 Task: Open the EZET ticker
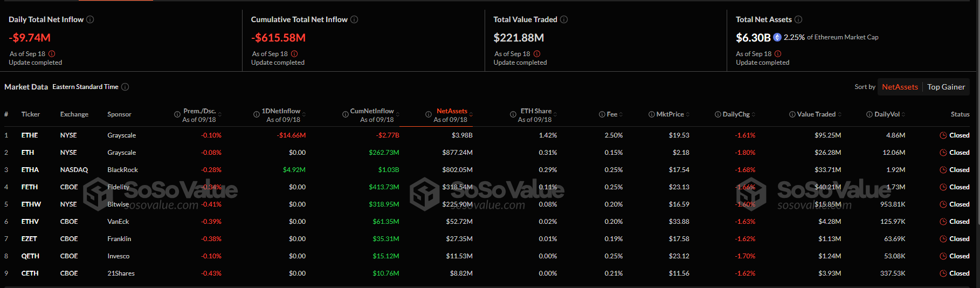tap(29, 239)
